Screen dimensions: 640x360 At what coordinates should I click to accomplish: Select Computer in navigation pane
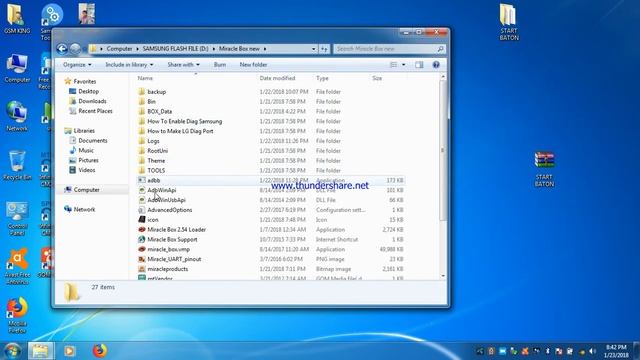click(x=86, y=190)
